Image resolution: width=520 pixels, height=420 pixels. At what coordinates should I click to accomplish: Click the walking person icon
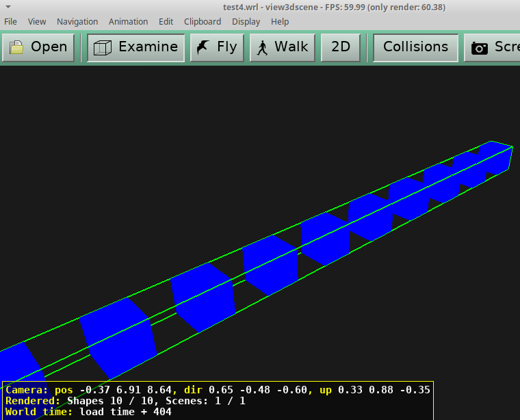pyautogui.click(x=262, y=48)
